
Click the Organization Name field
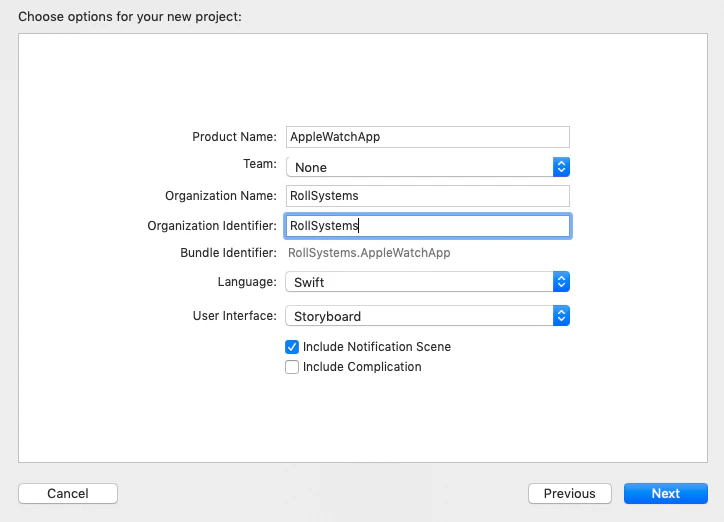pos(428,196)
